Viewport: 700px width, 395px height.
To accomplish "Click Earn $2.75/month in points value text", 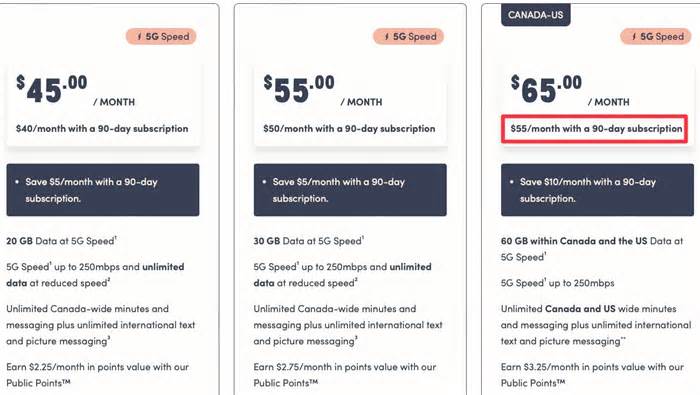I will click(x=345, y=374).
